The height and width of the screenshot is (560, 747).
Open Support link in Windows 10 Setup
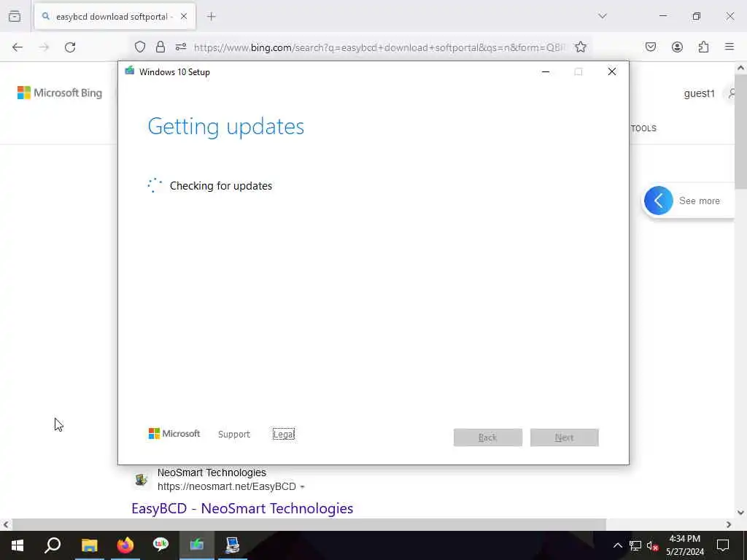(234, 435)
